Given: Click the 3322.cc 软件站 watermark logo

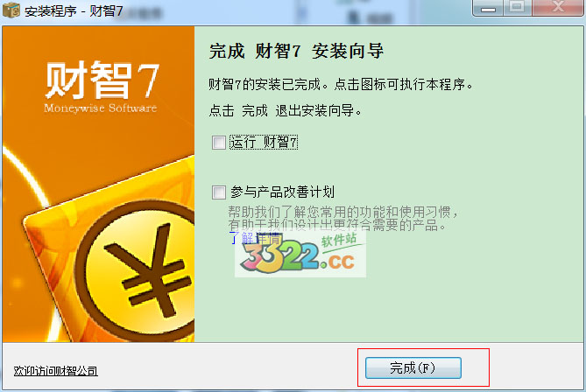Looking at the screenshot, I should (x=300, y=255).
